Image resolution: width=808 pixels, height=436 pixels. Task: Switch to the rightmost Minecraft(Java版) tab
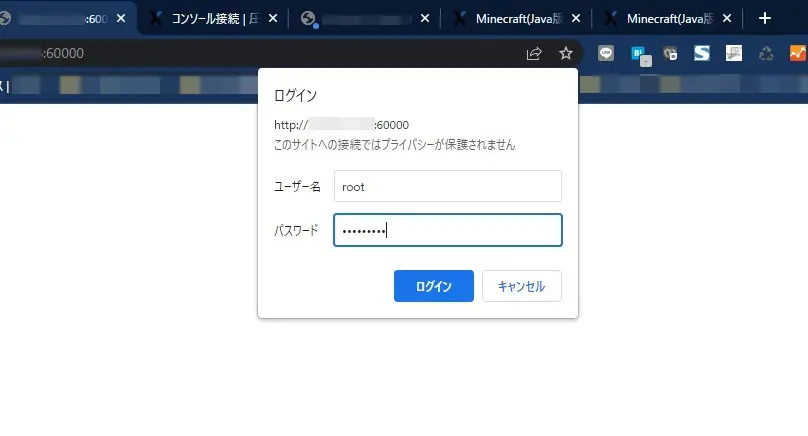pos(670,18)
